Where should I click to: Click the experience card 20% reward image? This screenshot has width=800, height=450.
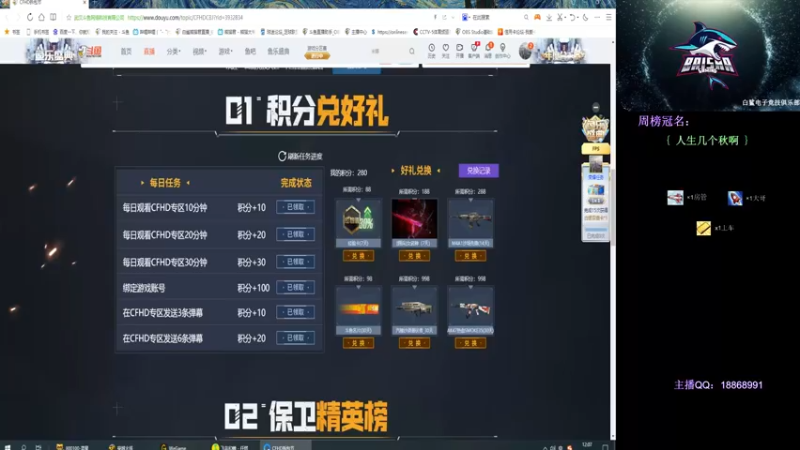tap(358, 219)
